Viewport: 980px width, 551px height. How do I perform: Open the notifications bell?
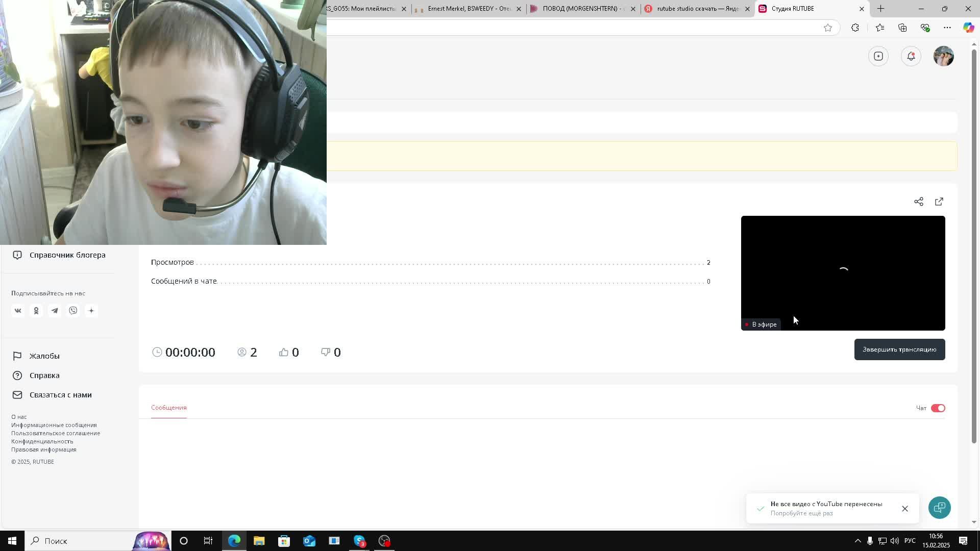(911, 56)
